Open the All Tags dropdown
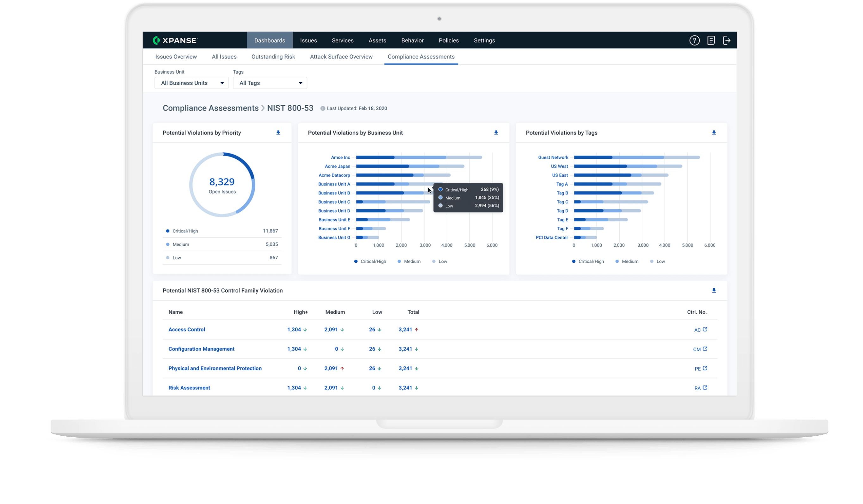The image size is (863, 504). 270,83
